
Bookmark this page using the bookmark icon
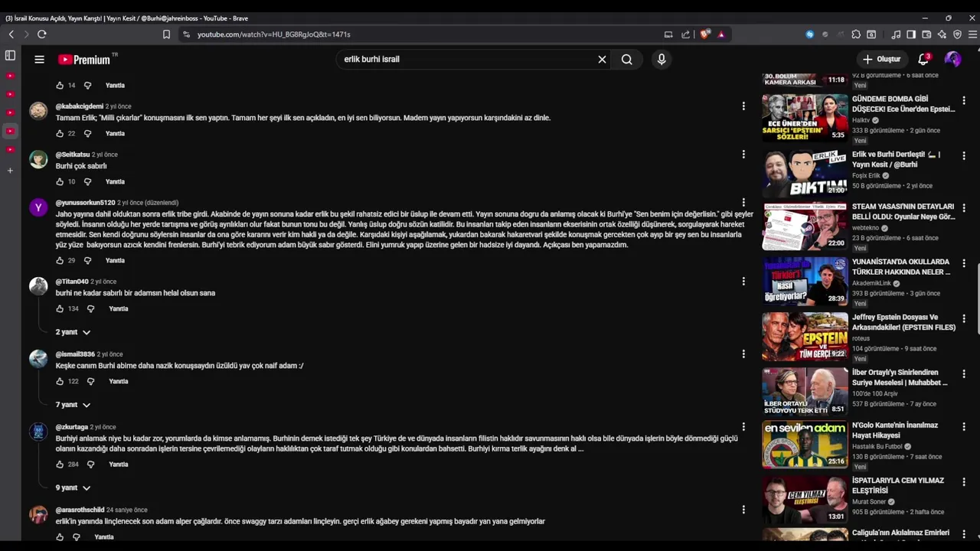[166, 34]
